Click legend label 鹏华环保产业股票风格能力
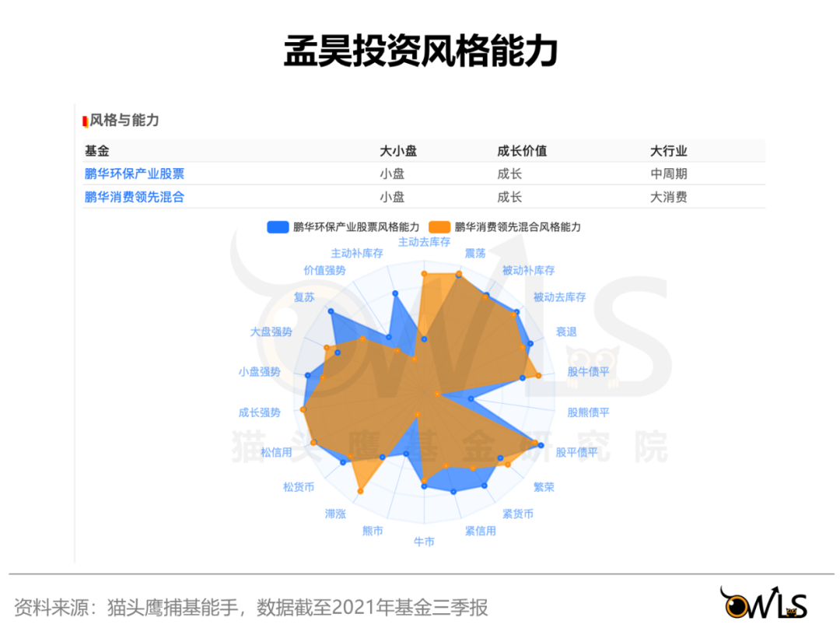 (x=356, y=227)
